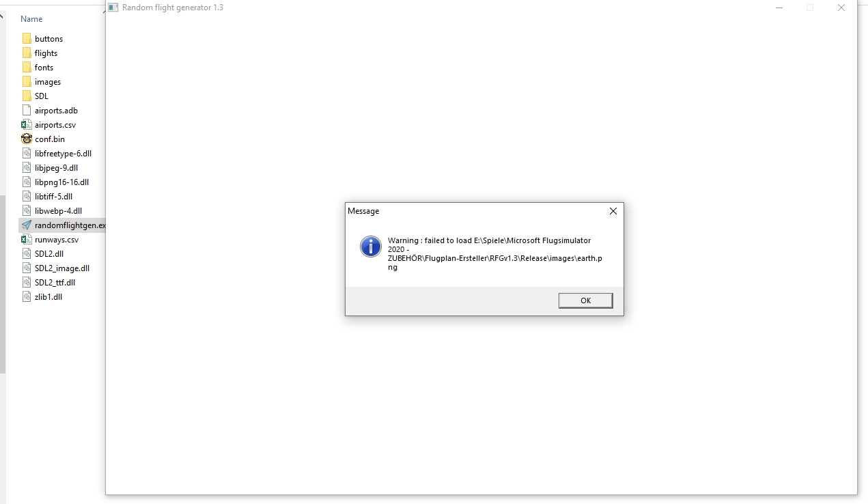Screen dimensions: 868x504
Task: Select the airports.csv Excel icon
Action: pyautogui.click(x=27, y=125)
